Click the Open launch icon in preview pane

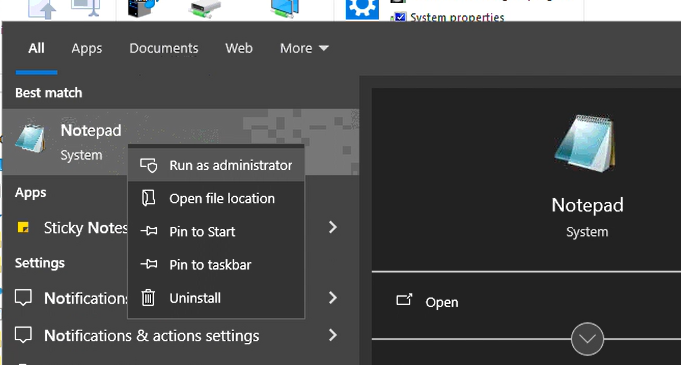pos(404,300)
